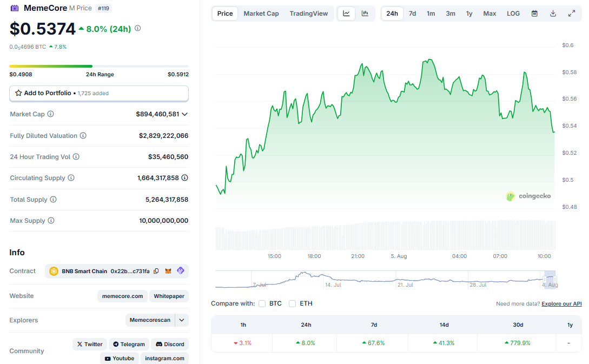The image size is (589, 364).
Task: Open the Discord community link
Action: (x=170, y=344)
